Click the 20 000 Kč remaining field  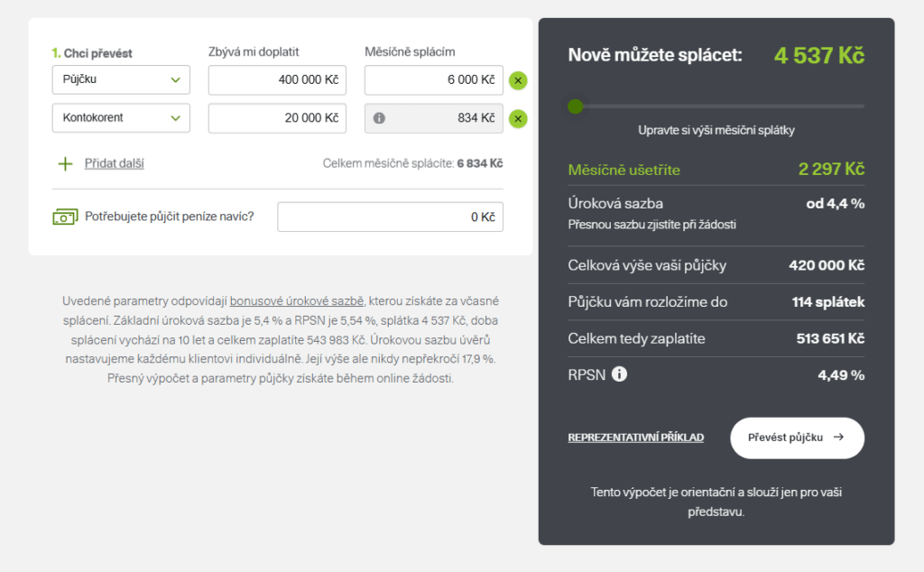[277, 118]
